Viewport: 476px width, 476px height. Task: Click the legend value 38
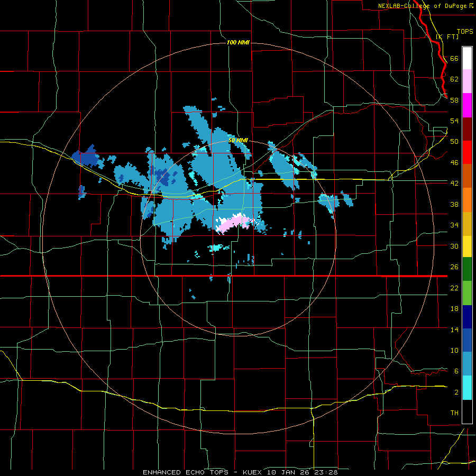coord(454,204)
